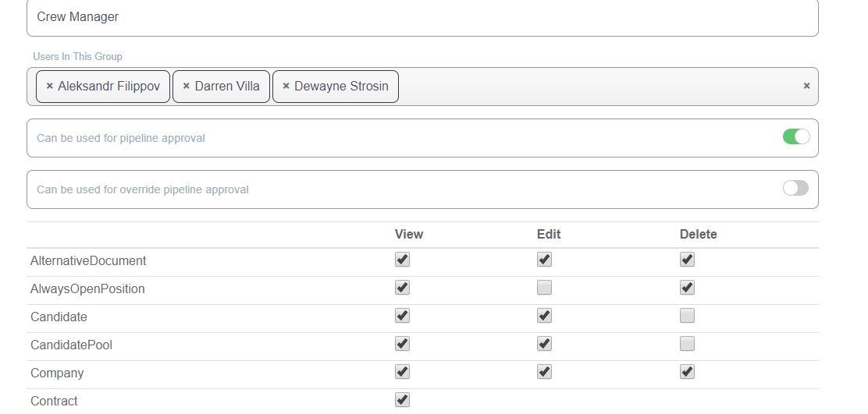Uncheck View for AlternativeDocument
Image resolution: width=868 pixels, height=414 pixels.
402,260
